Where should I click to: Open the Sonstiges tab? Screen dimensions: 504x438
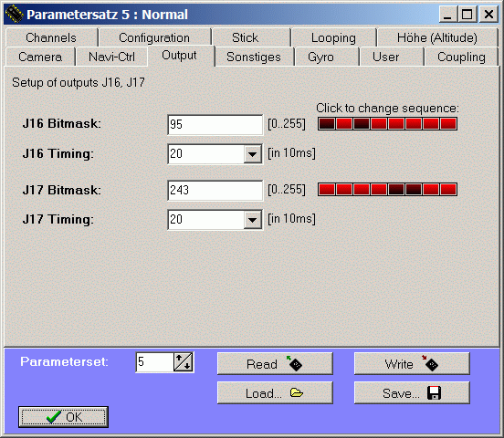(x=254, y=57)
